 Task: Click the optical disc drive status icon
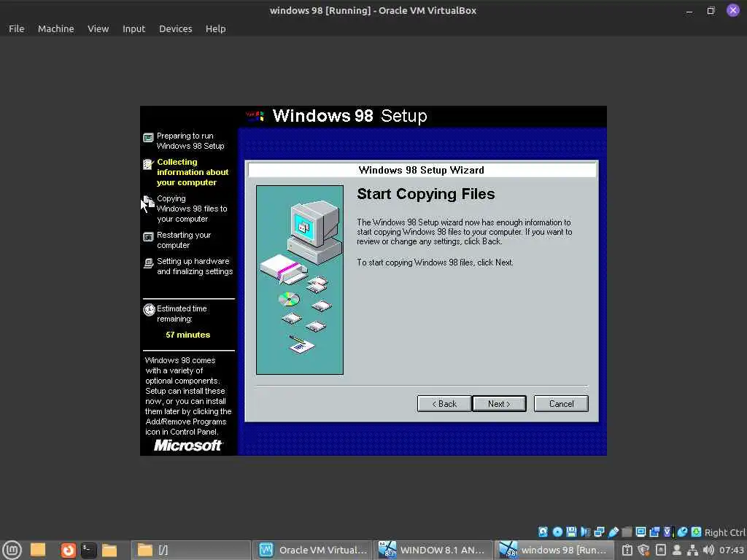coord(557,532)
